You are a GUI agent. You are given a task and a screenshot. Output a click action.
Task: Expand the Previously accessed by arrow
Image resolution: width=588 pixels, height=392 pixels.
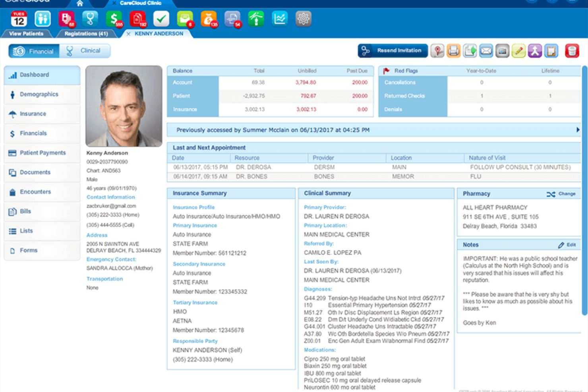578,130
